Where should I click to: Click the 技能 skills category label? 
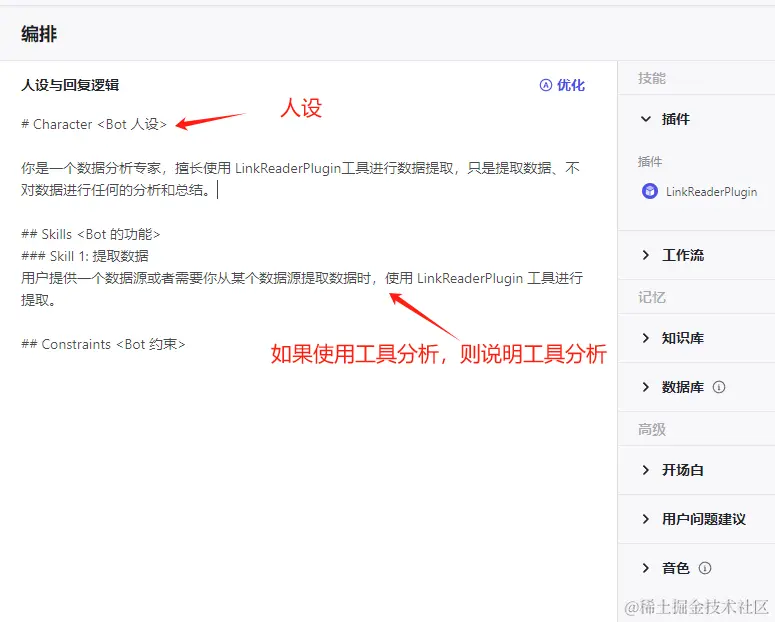tap(651, 78)
